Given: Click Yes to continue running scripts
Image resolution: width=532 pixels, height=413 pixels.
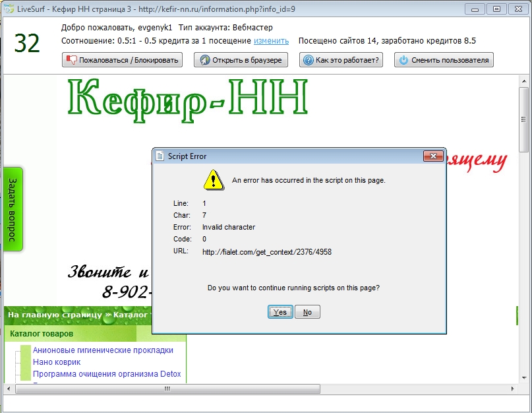Looking at the screenshot, I should click(280, 312).
